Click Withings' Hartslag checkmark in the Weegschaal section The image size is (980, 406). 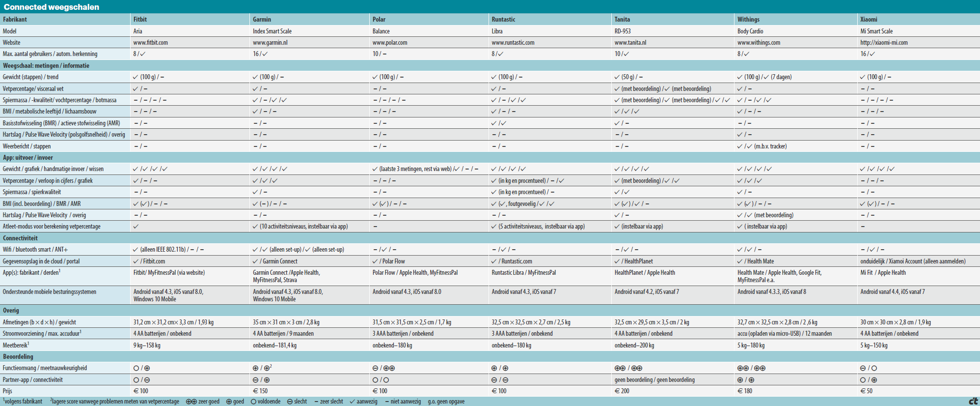[x=740, y=135]
